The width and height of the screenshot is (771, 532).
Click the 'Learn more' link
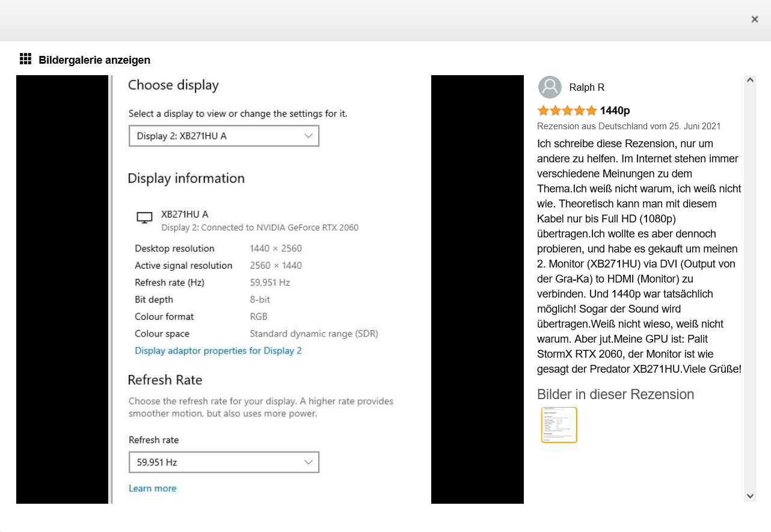point(152,488)
